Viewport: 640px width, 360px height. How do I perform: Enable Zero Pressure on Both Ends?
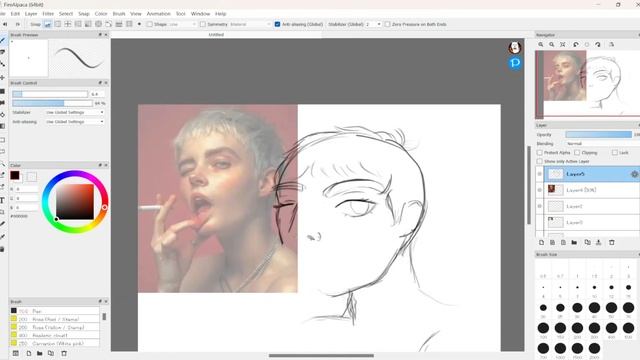(387, 24)
